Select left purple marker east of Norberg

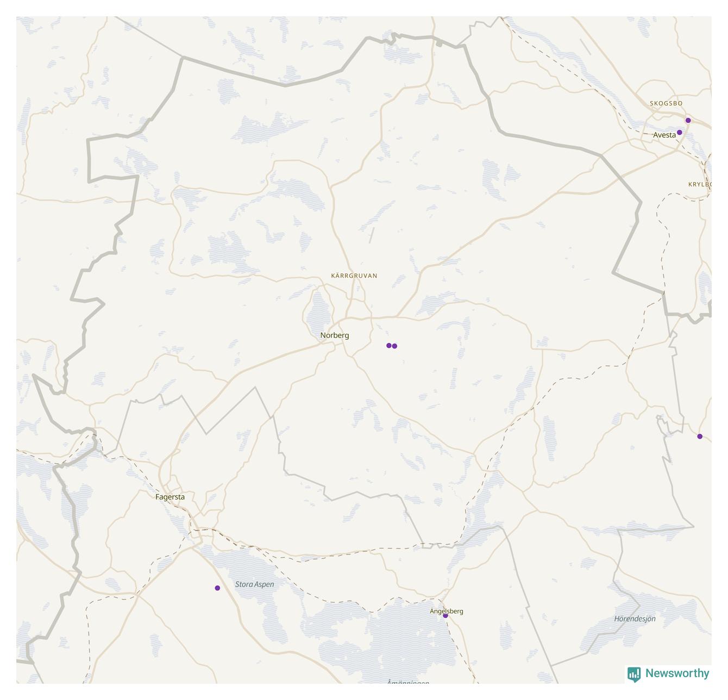(x=389, y=346)
